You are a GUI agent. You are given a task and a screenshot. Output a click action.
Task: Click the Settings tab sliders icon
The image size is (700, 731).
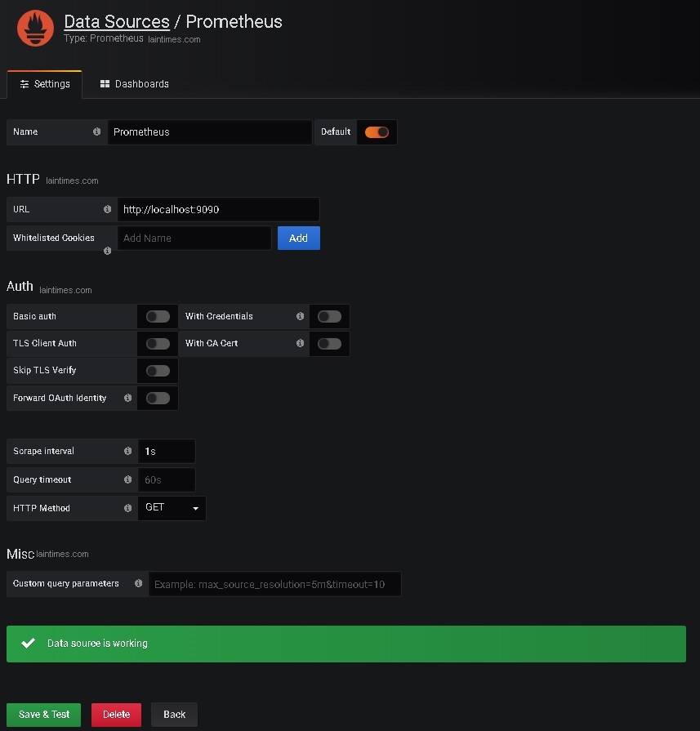pyautogui.click(x=25, y=84)
